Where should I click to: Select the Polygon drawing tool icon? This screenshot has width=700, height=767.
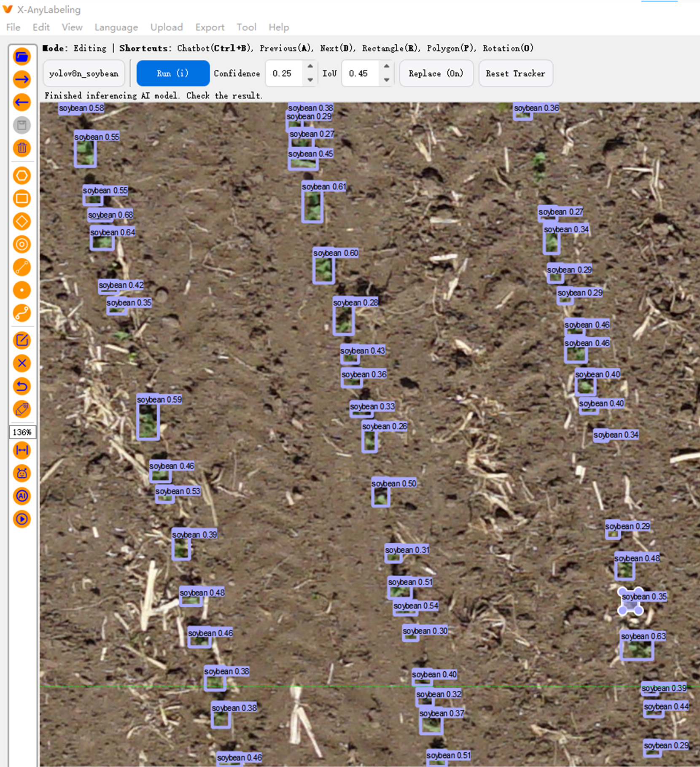coord(22,175)
